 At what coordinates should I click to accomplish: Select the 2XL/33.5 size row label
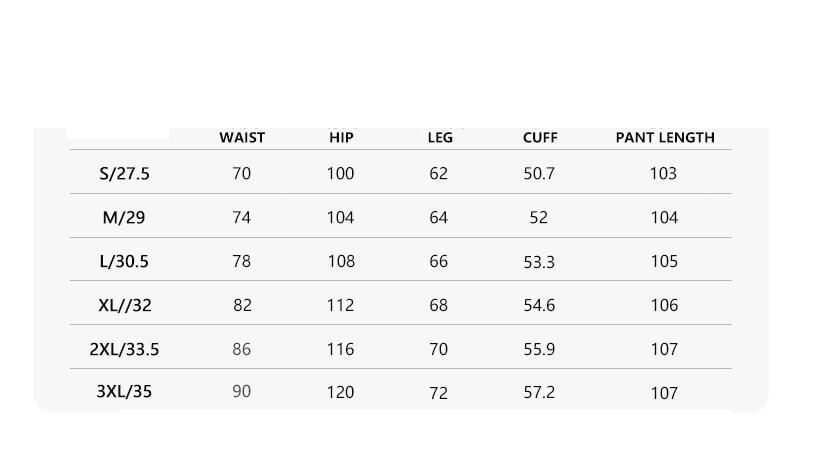124,349
